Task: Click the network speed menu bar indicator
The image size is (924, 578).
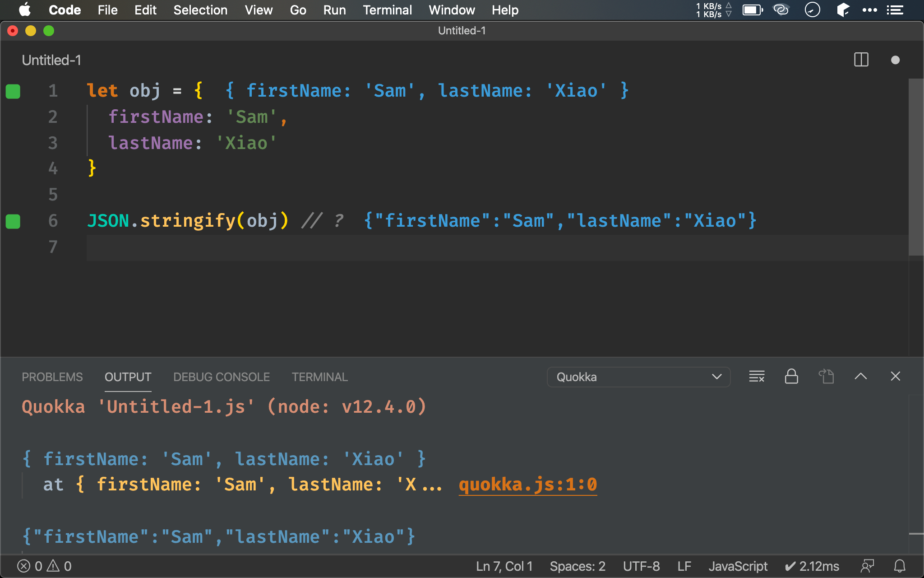Action: [713, 10]
